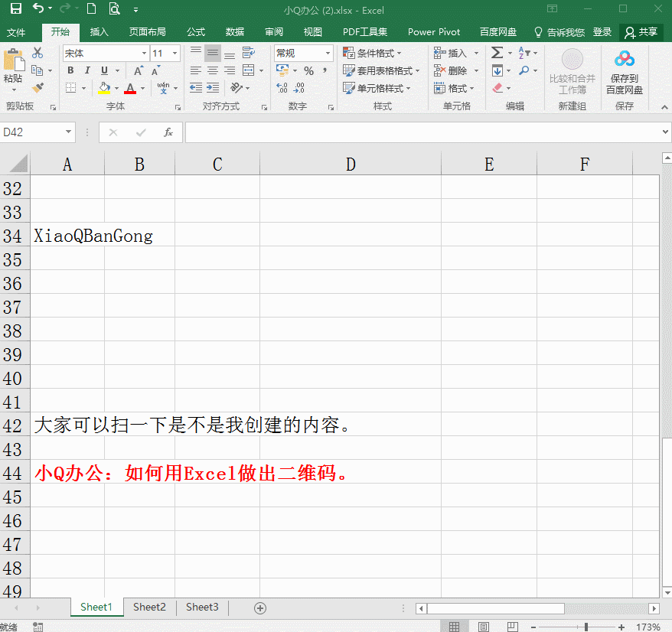672x632 pixels.
Task: Switch to the 公式 Formulas ribbon tab
Action: [196, 32]
